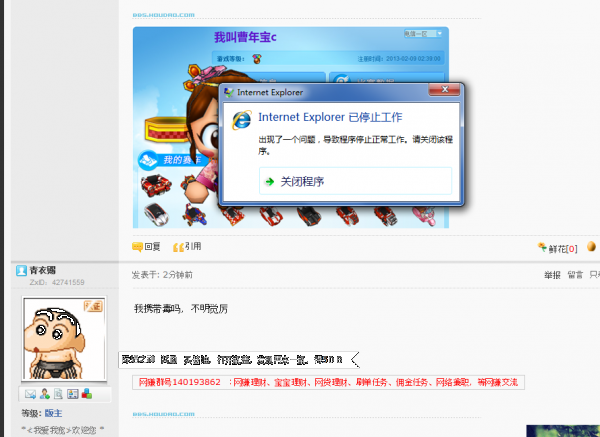Viewport: 600px width, 437px height.
Task: Click the add friend icon below the avatar
Action: (x=45, y=394)
